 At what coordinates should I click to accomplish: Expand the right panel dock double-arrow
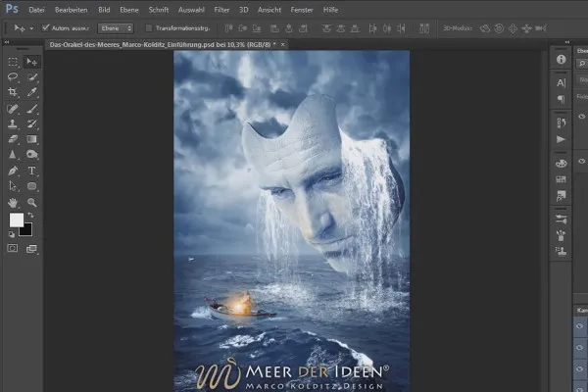click(x=567, y=42)
